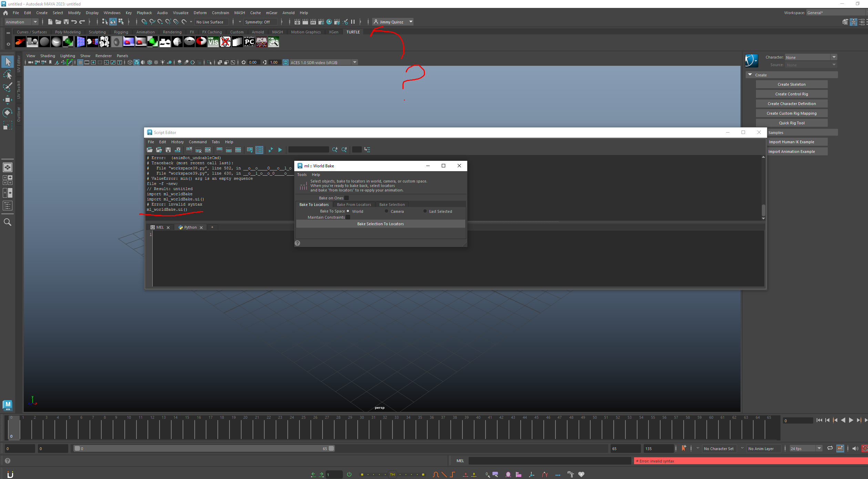Open the Windows menu
The height and width of the screenshot is (479, 868).
click(x=112, y=13)
